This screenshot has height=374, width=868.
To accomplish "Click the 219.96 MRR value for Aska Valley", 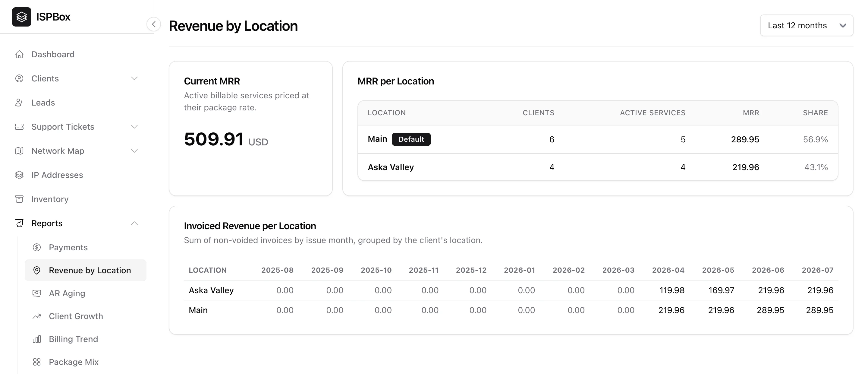I will click(x=746, y=167).
